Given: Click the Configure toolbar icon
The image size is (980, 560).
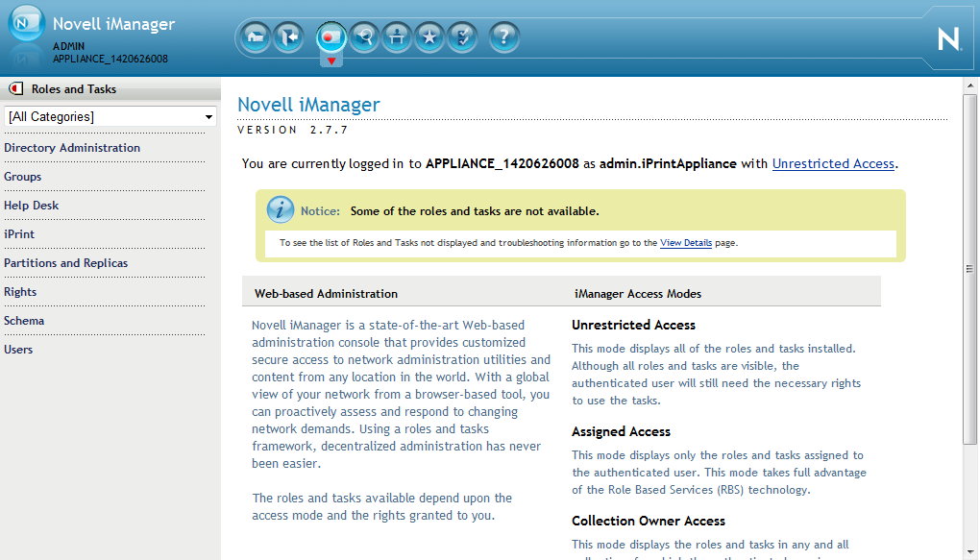Looking at the screenshot, I should [396, 37].
